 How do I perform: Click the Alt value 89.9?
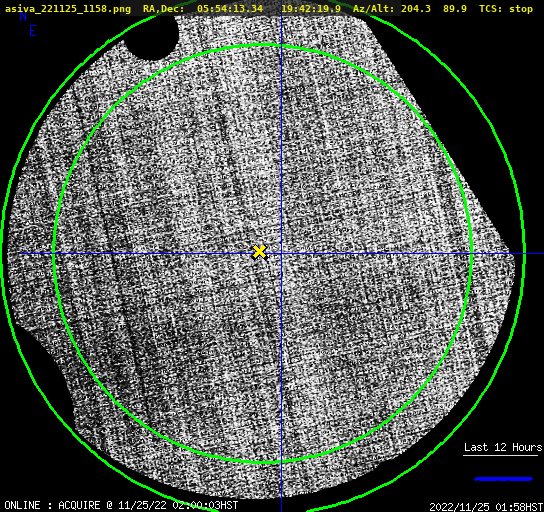pos(454,9)
